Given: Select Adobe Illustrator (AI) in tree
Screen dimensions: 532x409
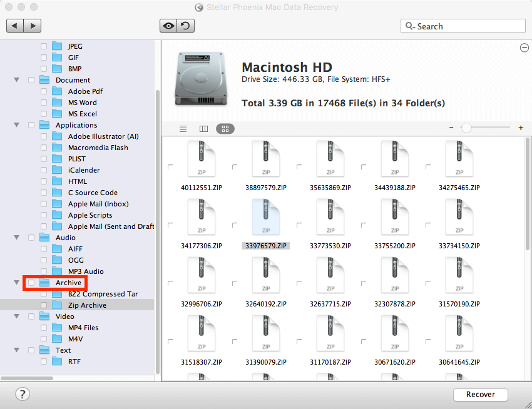Looking at the screenshot, I should pyautogui.click(x=103, y=136).
